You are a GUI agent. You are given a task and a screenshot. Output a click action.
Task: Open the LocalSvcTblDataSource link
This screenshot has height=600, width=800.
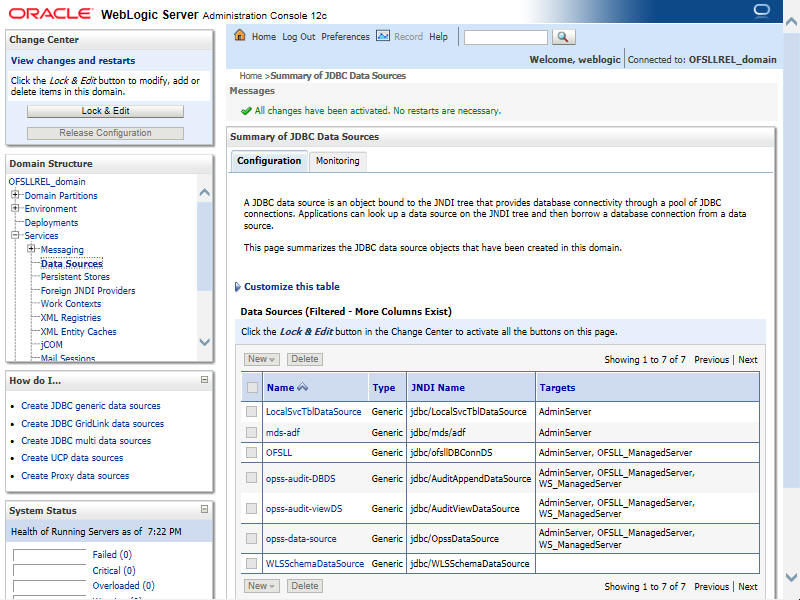pyautogui.click(x=313, y=411)
